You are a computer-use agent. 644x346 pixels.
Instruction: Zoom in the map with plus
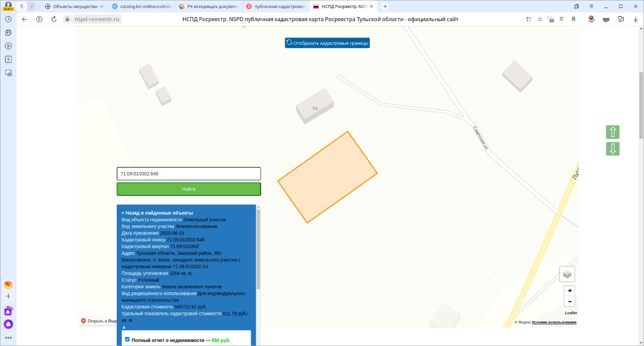click(x=570, y=291)
